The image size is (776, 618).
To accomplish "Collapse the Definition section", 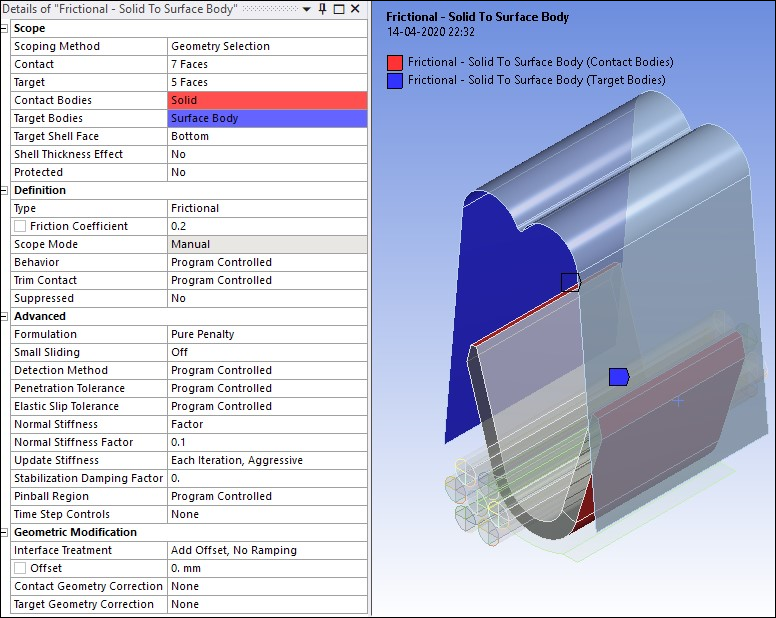I will (5, 190).
